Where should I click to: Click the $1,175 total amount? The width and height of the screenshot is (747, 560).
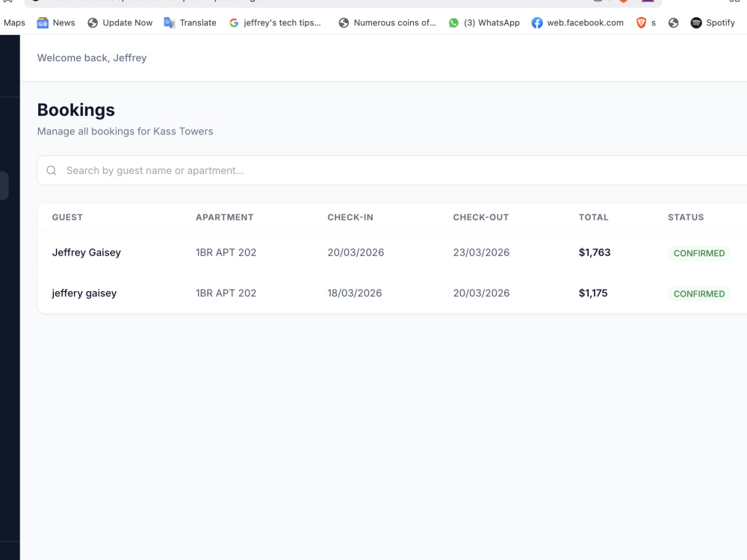[593, 293]
